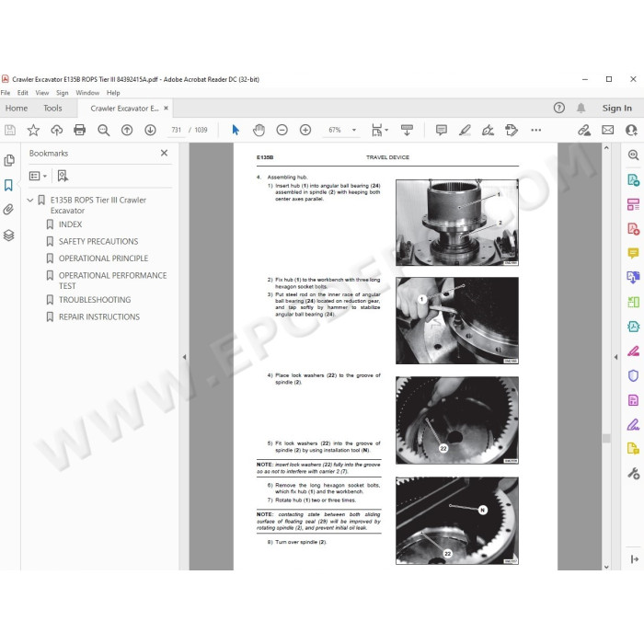
Task: Open the Sign menu
Action: point(63,93)
